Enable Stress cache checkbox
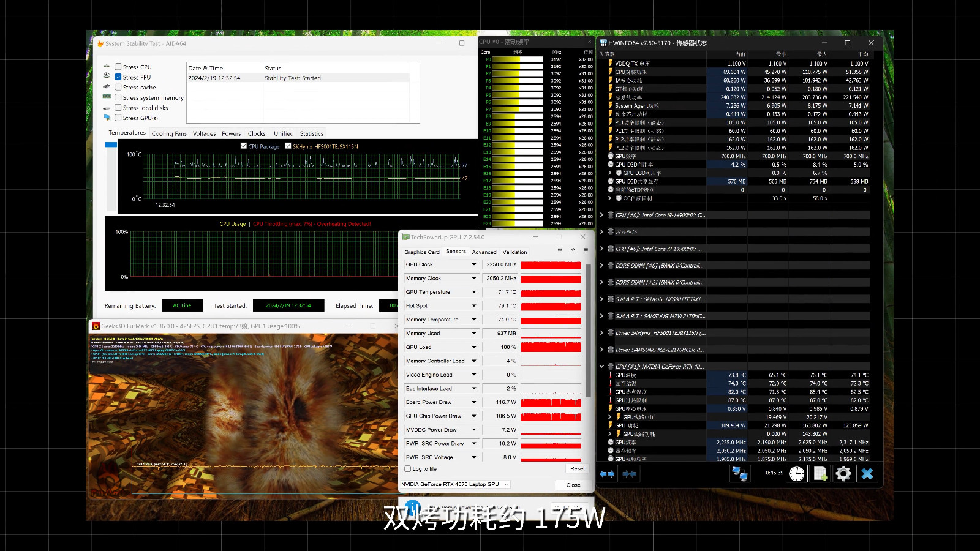Screen dimensions: 980x551 (118, 87)
